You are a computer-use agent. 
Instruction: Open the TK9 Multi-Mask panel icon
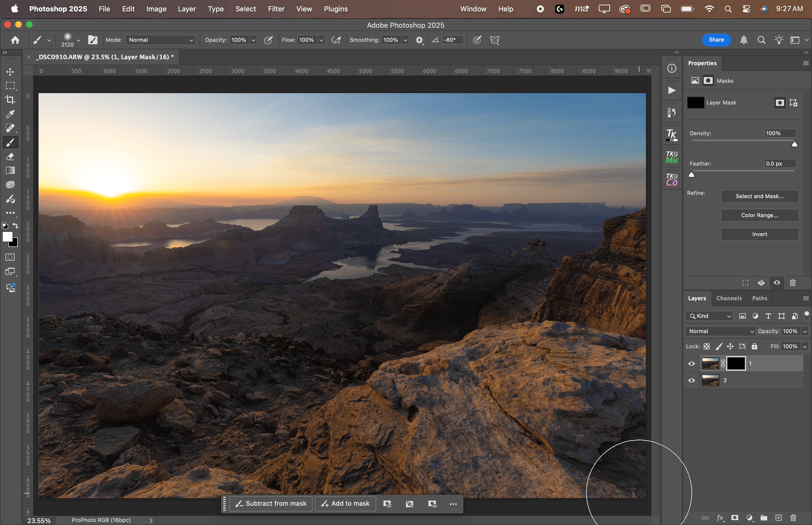pyautogui.click(x=672, y=157)
